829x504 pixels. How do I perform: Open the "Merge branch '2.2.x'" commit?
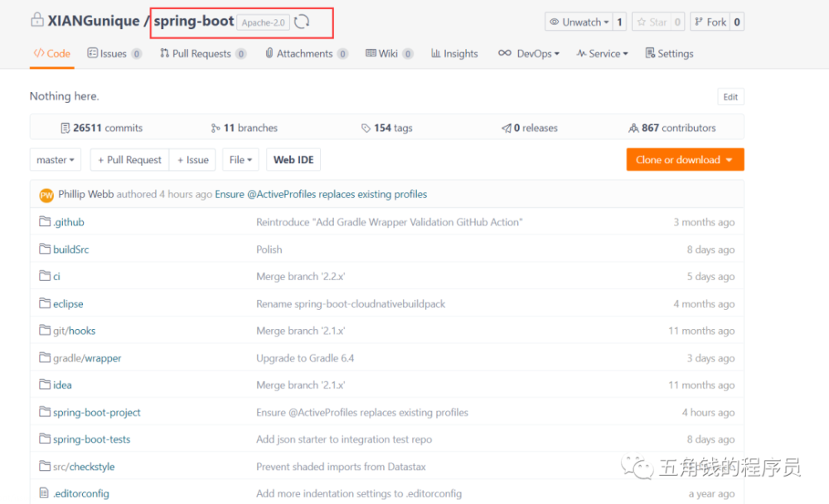(x=300, y=277)
